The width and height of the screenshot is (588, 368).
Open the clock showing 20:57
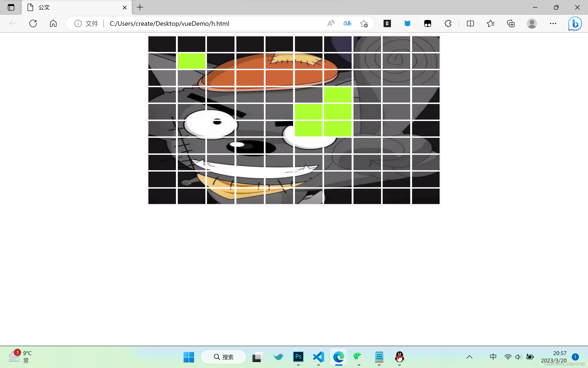click(x=554, y=357)
